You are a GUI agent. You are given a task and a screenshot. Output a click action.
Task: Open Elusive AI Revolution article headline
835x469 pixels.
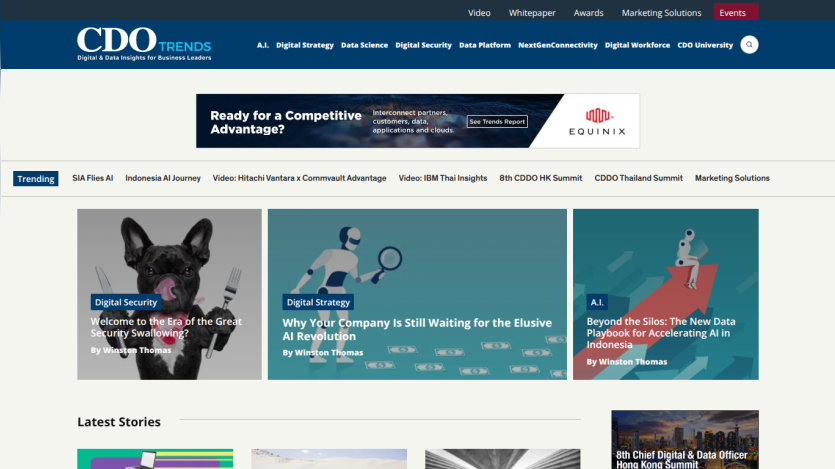pyautogui.click(x=417, y=329)
